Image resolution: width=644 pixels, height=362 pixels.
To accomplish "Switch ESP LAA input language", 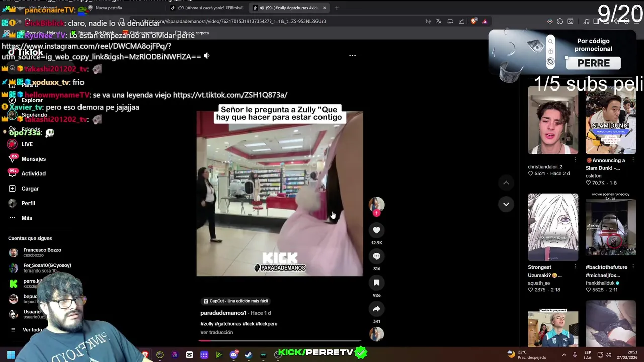I will point(588,355).
